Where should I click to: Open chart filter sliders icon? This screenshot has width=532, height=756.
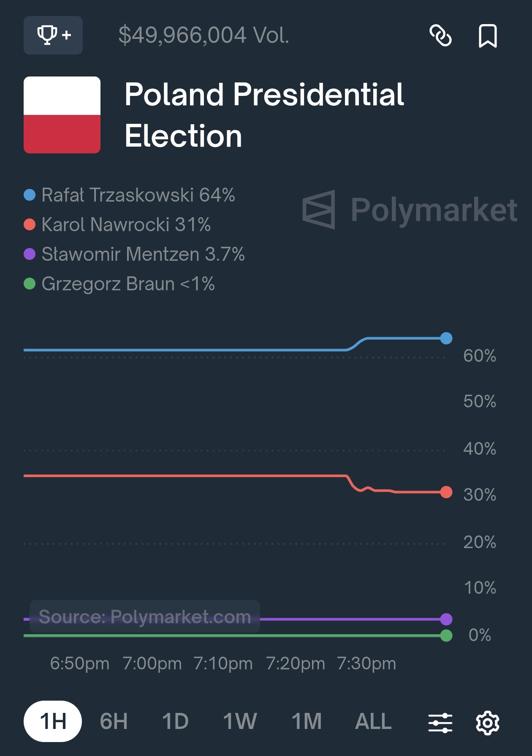(440, 723)
